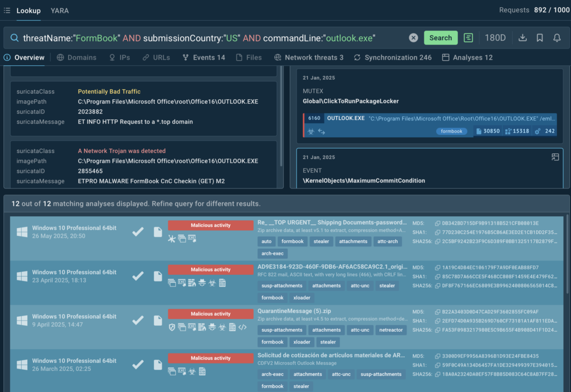Click the Windows logo of 26 May 2025 analysis
This screenshot has height=392, width=571.
click(x=22, y=232)
